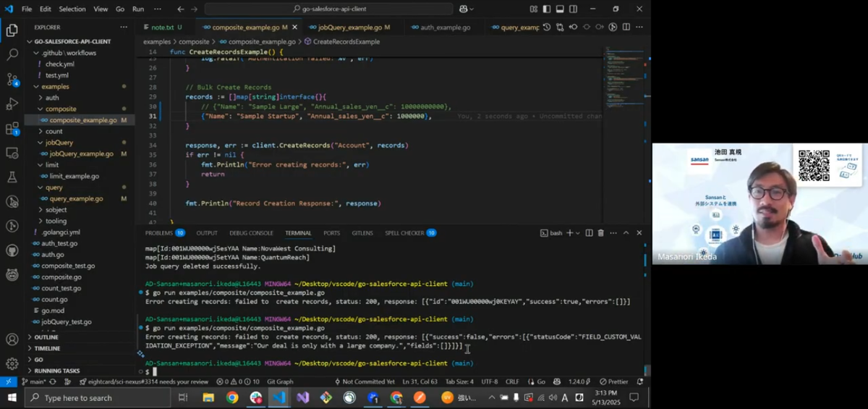Viewport: 868px width, 409px height.
Task: Create a new terminal with plus icon
Action: (x=570, y=233)
